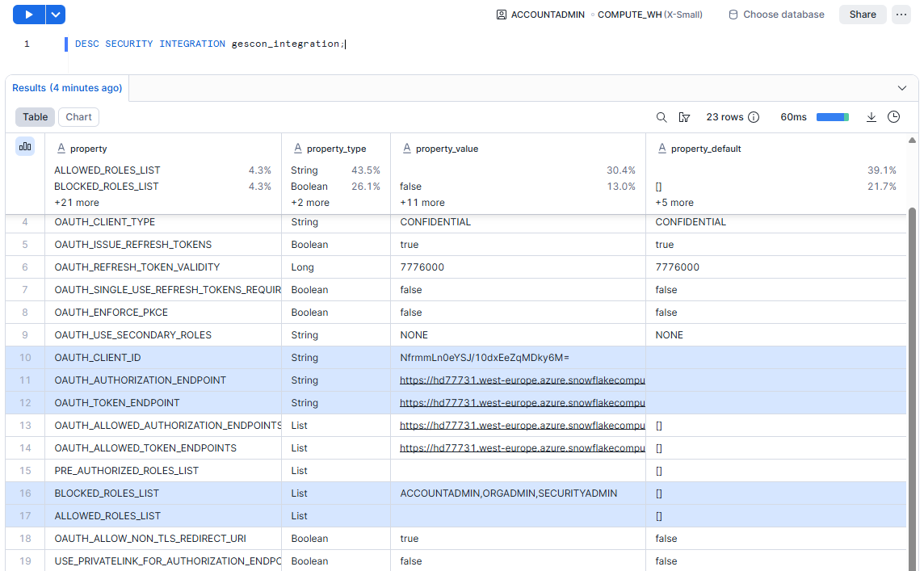Screen dimensions: 924x571
Task: Collapse the Results panel chevron
Action: (x=902, y=88)
